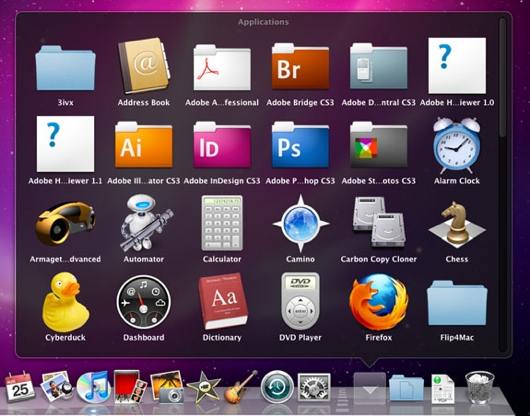Open the document file in Dock
Screen dimensions: 530x416
[443, 388]
